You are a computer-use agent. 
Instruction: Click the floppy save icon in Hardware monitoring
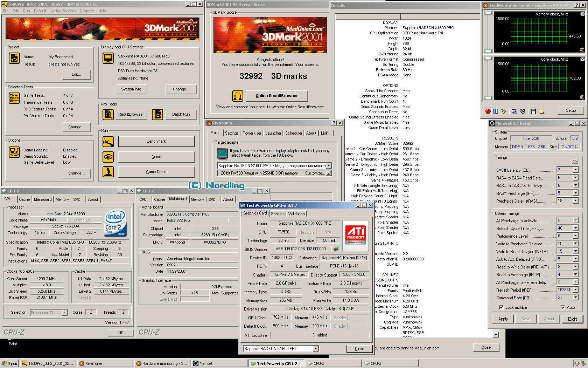click(533, 111)
